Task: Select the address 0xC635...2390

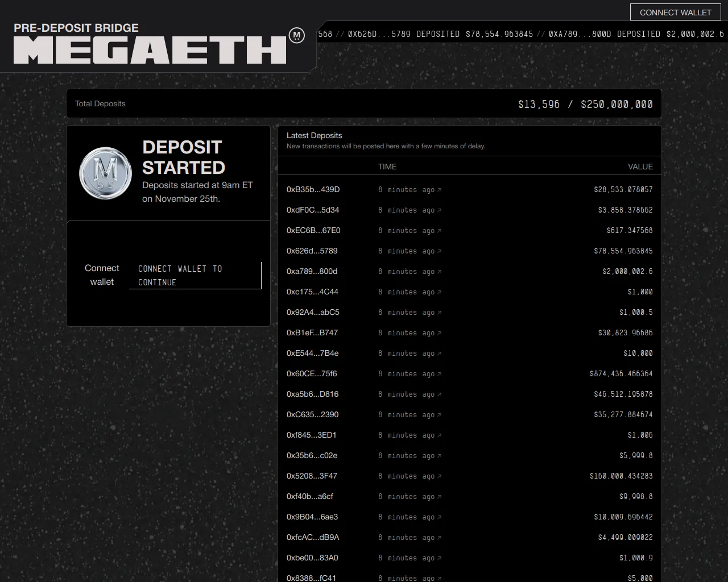Action: coord(313,414)
